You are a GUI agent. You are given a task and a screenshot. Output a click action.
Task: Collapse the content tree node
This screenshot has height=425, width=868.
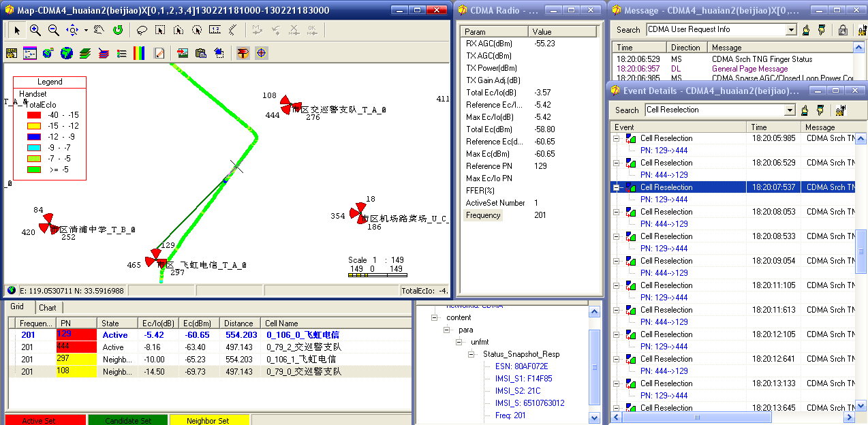[435, 317]
